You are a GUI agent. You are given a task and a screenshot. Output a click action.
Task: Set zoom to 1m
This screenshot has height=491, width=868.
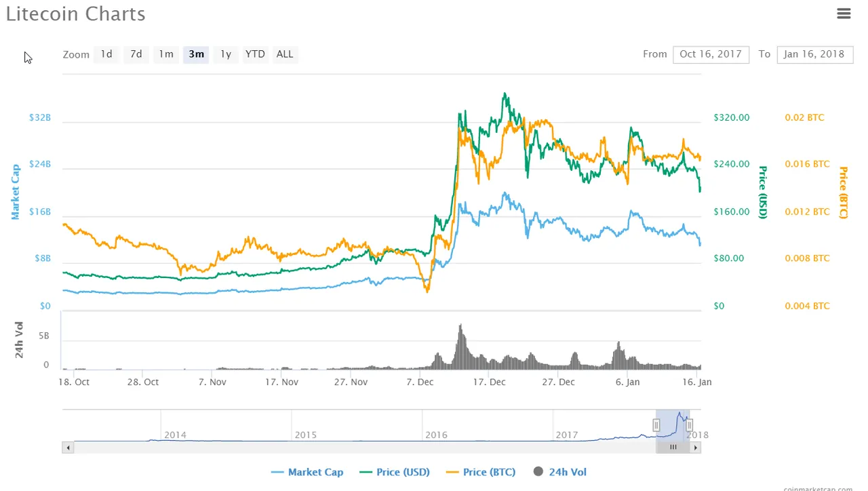(166, 54)
